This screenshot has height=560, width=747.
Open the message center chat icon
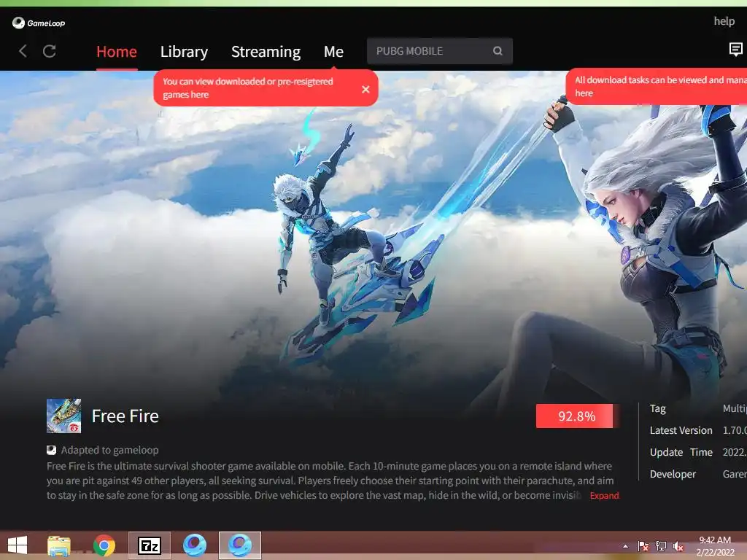(x=735, y=50)
